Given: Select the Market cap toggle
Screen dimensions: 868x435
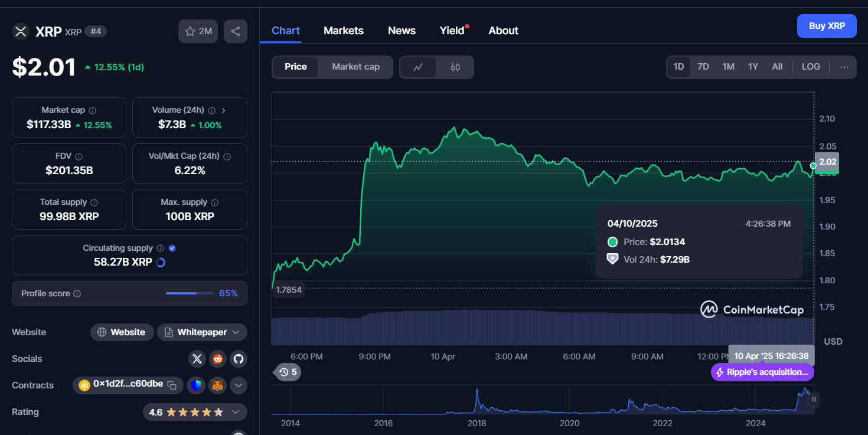Looking at the screenshot, I should (x=355, y=67).
